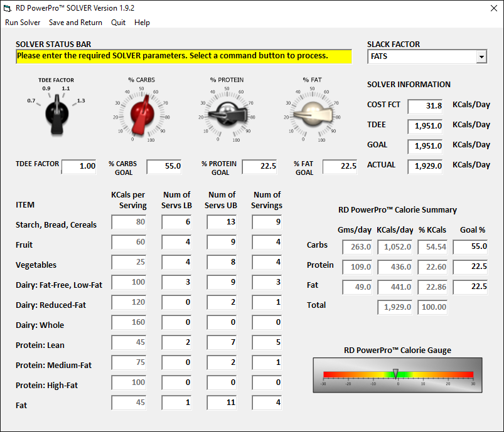Click Vegetables number of servings field
The height and width of the screenshot is (432, 504).
267,263
